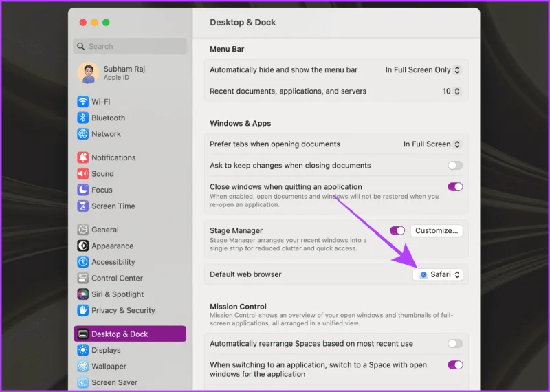
Task: Disable Close windows when quitting an application
Action: pyautogui.click(x=455, y=186)
